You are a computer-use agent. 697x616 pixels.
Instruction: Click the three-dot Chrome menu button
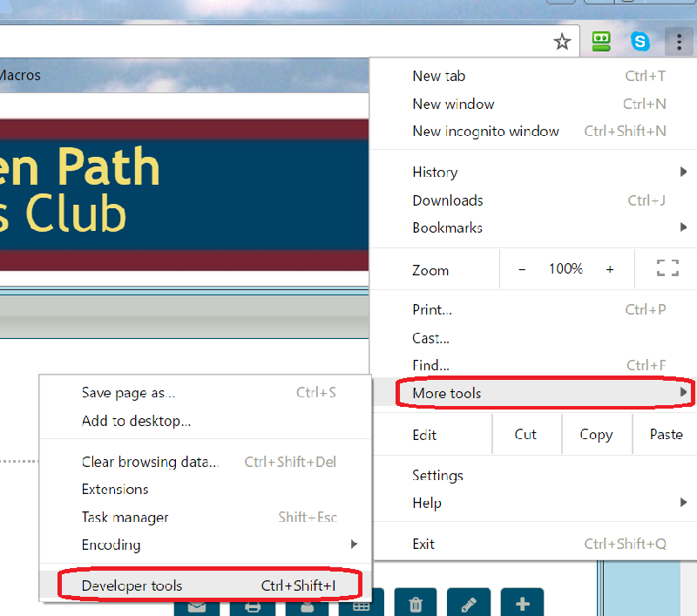(677, 41)
